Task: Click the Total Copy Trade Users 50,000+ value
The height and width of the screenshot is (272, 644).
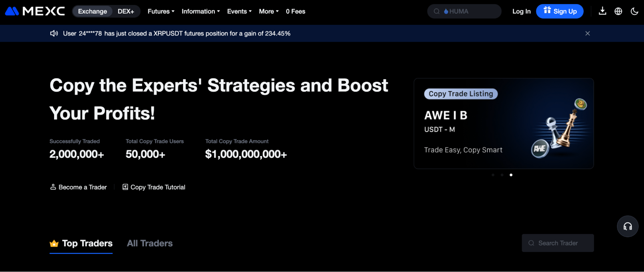Action: (x=145, y=154)
